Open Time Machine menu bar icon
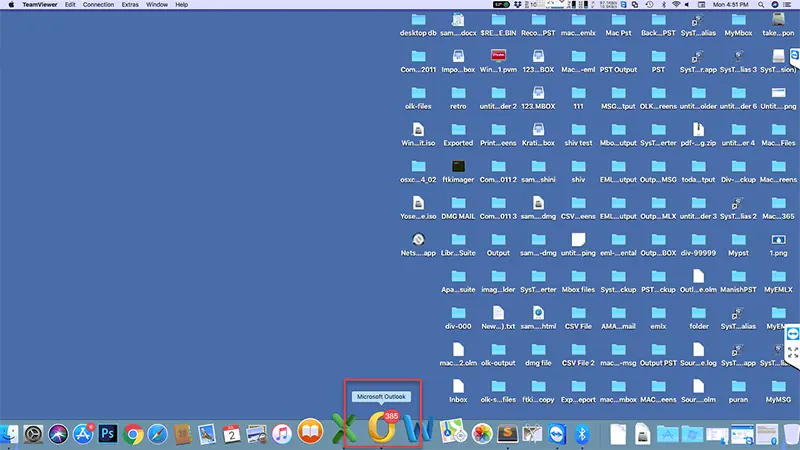This screenshot has height=450, width=800. tap(649, 5)
